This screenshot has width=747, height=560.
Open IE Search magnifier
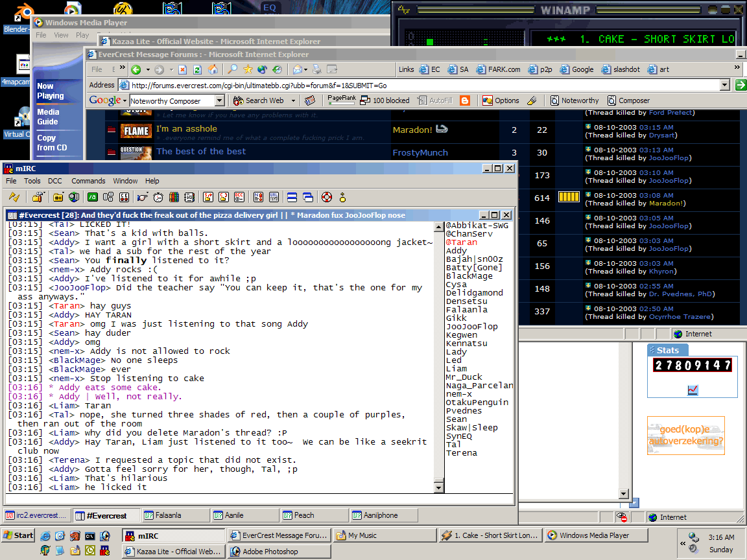[232, 69]
